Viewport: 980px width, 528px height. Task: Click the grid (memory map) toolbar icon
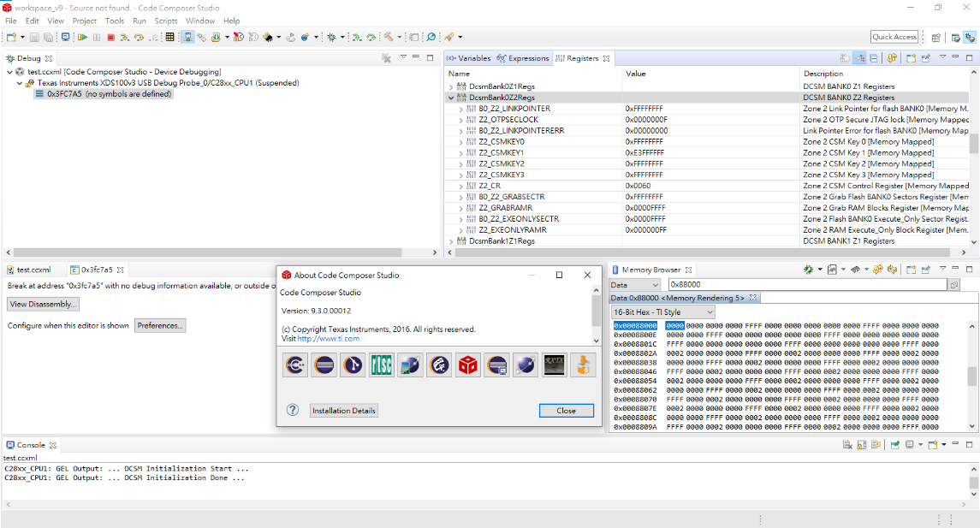coord(169,38)
